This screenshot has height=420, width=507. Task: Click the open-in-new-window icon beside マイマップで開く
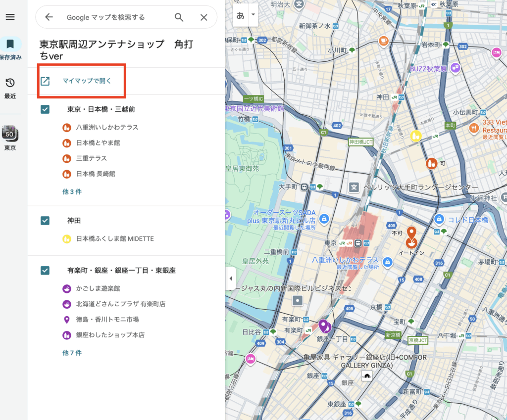click(45, 81)
